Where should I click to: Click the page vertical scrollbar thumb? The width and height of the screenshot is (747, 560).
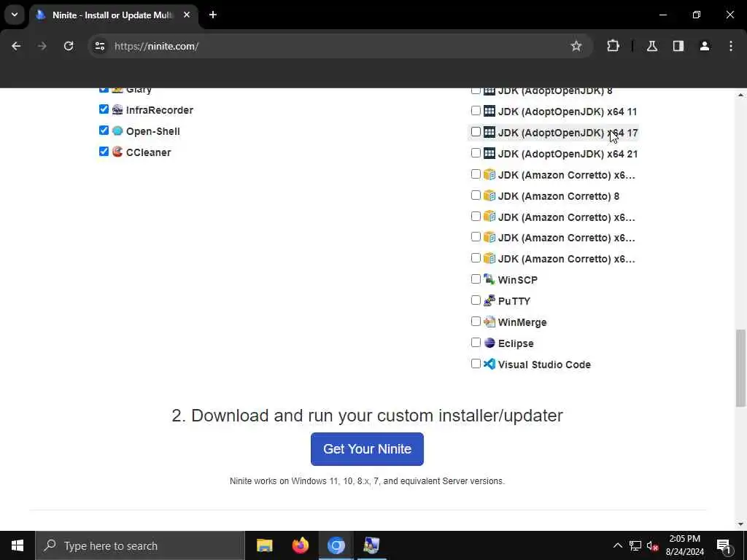coord(741,367)
